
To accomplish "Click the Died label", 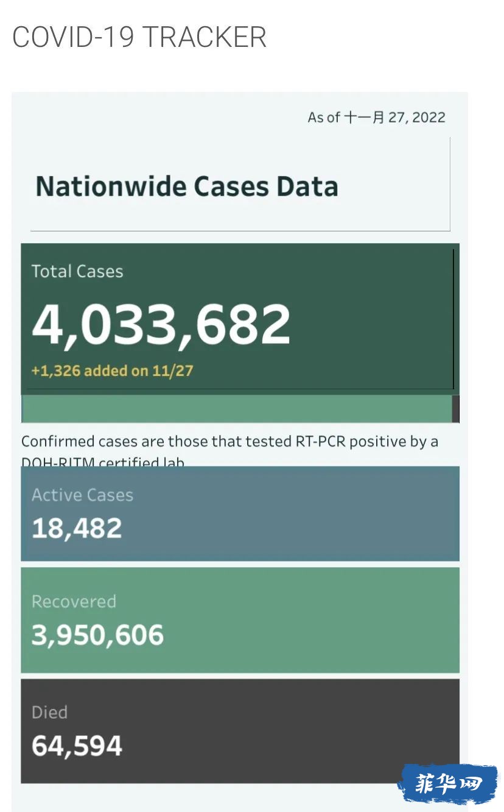I will coord(49,712).
